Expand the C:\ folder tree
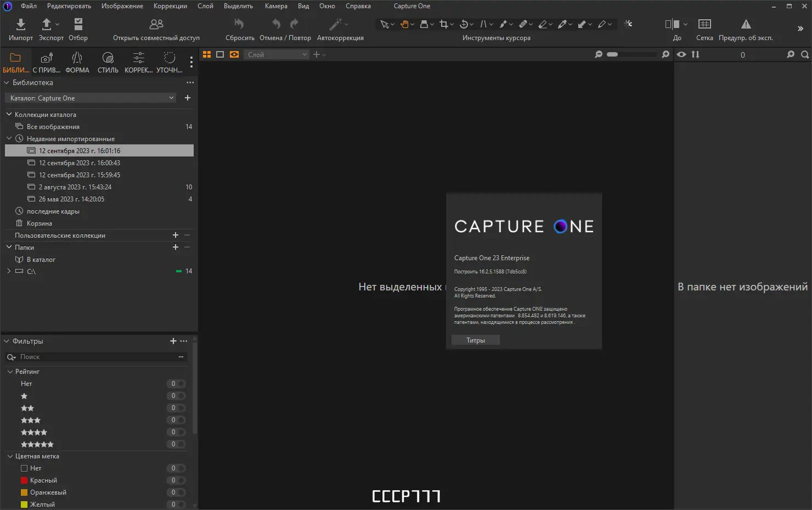This screenshot has height=510, width=812. click(9, 271)
